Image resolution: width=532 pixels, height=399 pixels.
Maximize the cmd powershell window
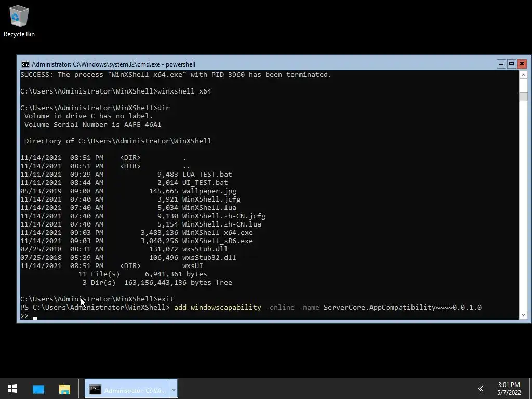point(511,64)
